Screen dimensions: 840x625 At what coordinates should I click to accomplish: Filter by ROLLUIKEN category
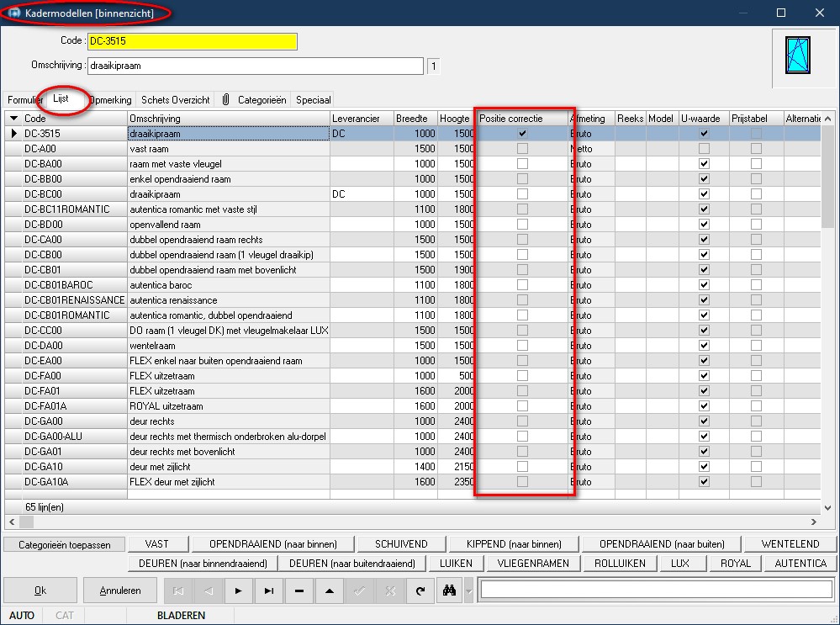click(x=620, y=564)
